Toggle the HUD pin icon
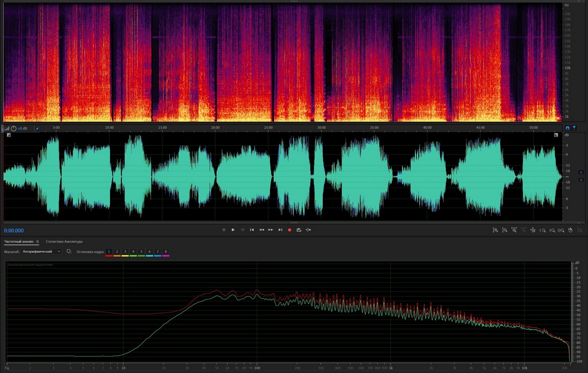Screen dimensions: 588x373 tap(37, 129)
